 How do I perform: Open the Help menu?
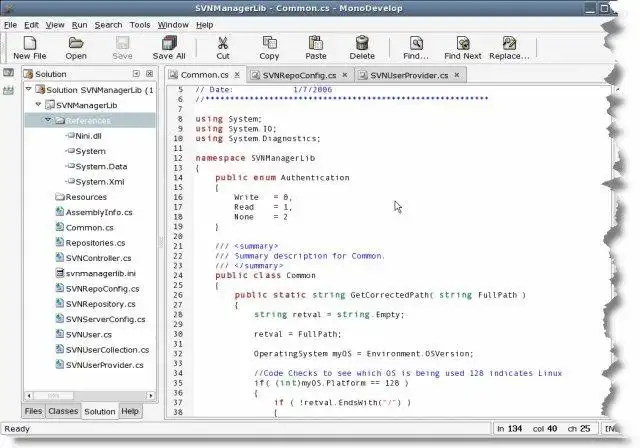pos(204,25)
